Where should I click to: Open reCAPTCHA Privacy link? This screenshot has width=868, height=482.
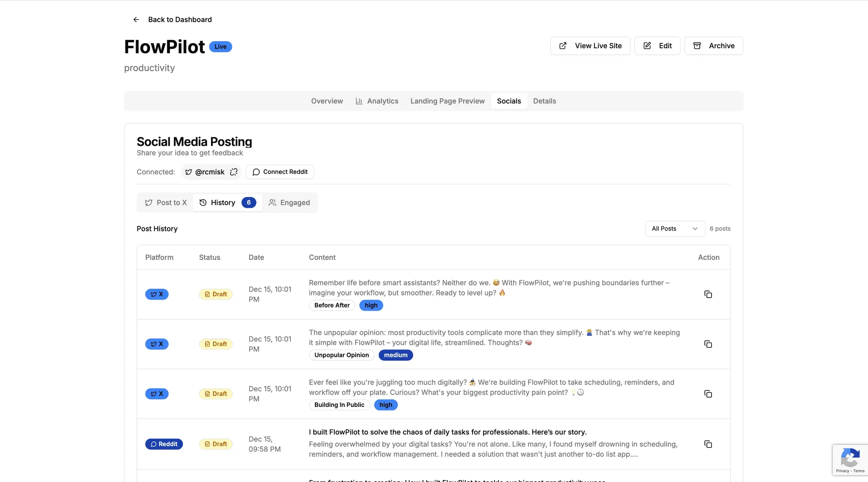[842, 471]
